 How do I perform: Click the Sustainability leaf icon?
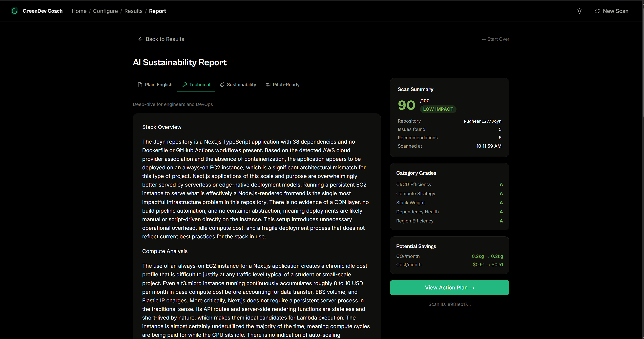click(222, 85)
